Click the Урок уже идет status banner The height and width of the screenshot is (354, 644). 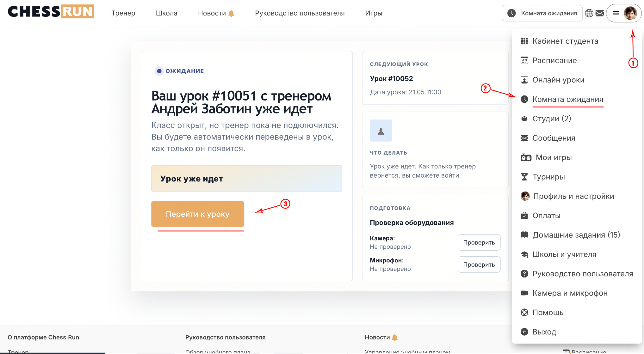point(247,179)
